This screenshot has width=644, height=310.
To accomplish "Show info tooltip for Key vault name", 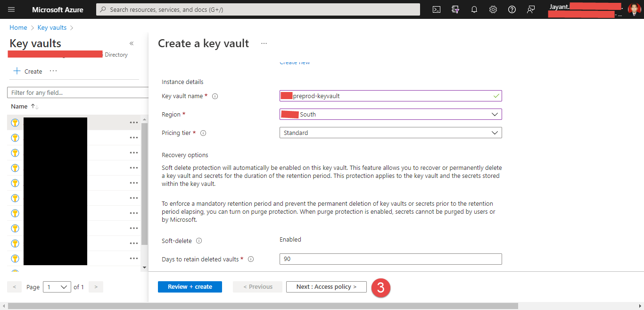I will [x=215, y=96].
